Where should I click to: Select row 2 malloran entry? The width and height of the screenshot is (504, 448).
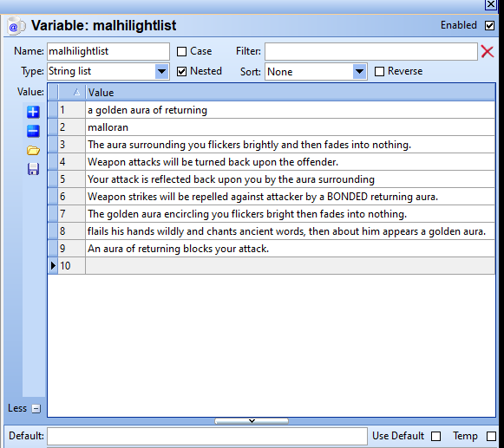click(x=291, y=127)
